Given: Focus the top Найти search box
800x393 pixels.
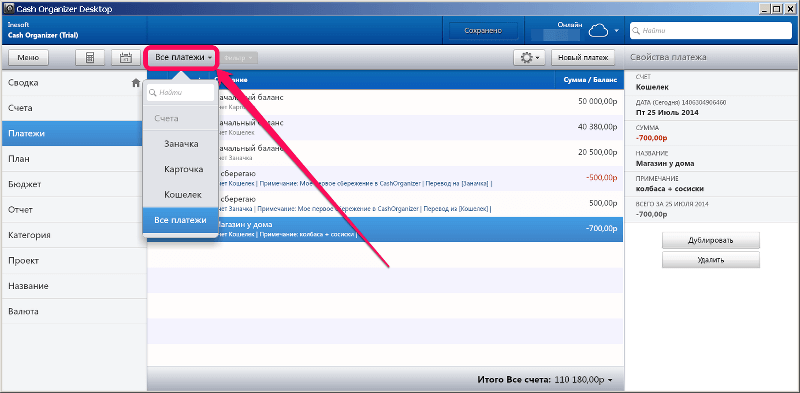Looking at the screenshot, I should (711, 31).
